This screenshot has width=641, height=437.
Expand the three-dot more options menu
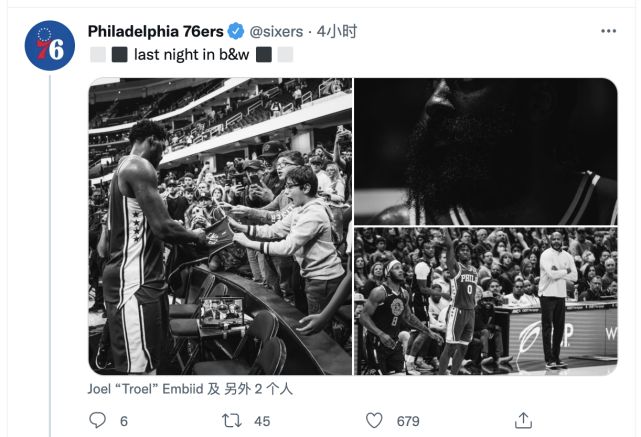(x=608, y=31)
